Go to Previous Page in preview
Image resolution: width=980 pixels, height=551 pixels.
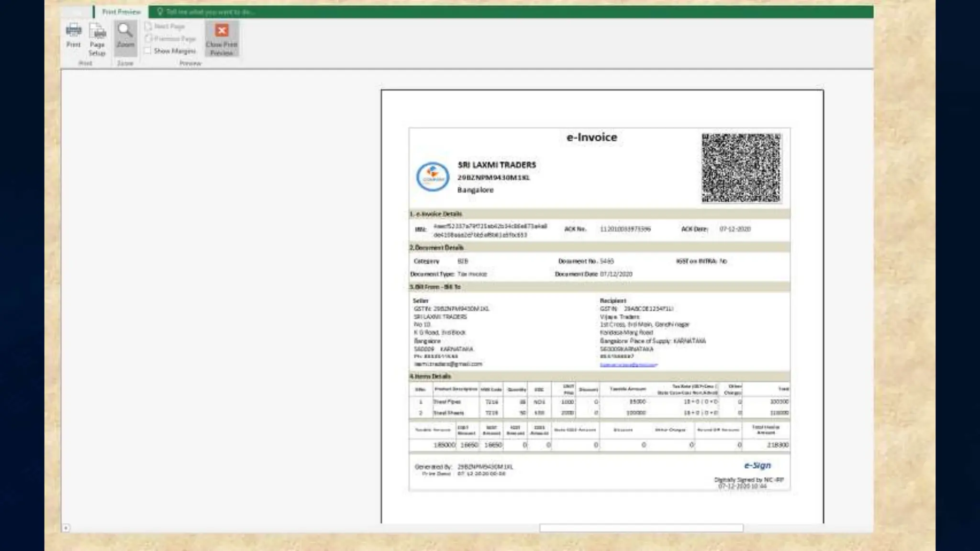[x=170, y=39]
